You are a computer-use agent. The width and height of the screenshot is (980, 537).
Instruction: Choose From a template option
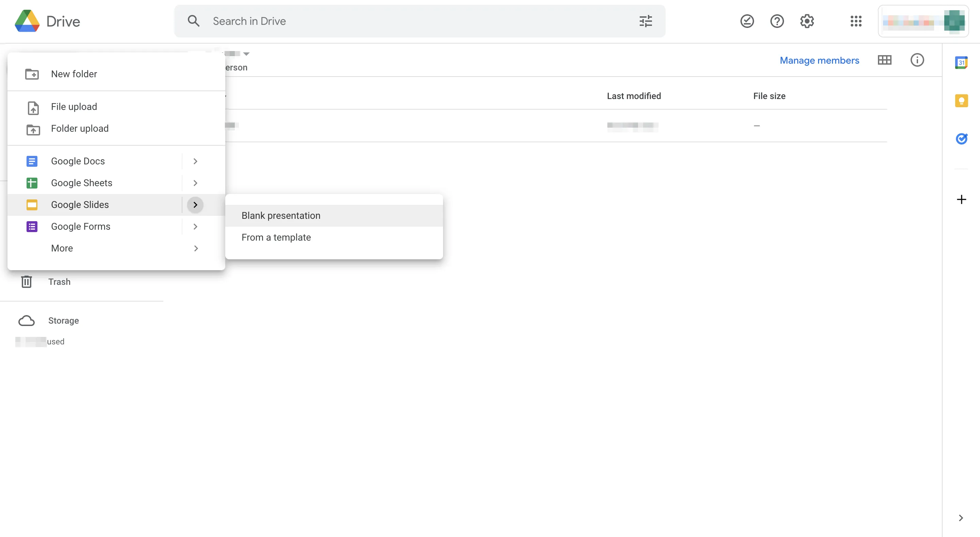pyautogui.click(x=276, y=238)
